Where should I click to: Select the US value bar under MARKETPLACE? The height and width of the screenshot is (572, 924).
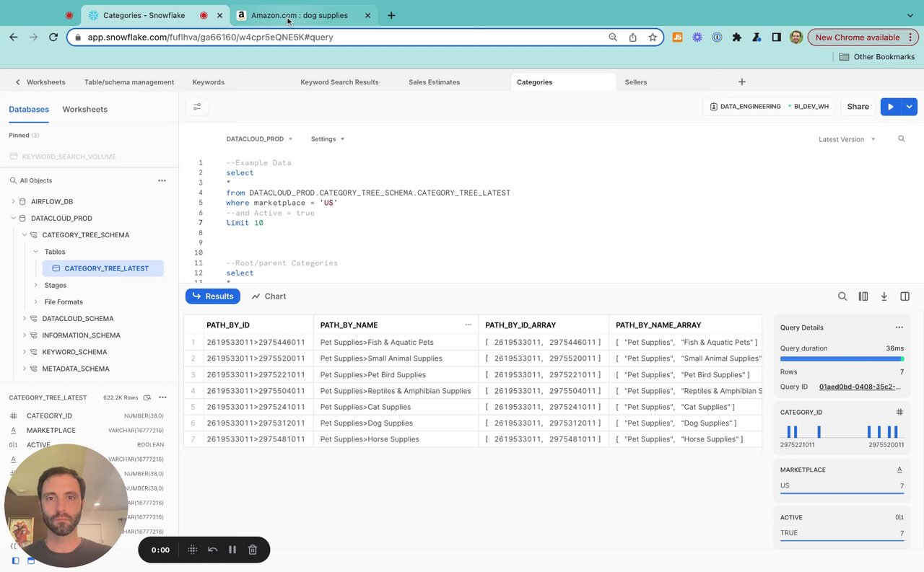842,487
